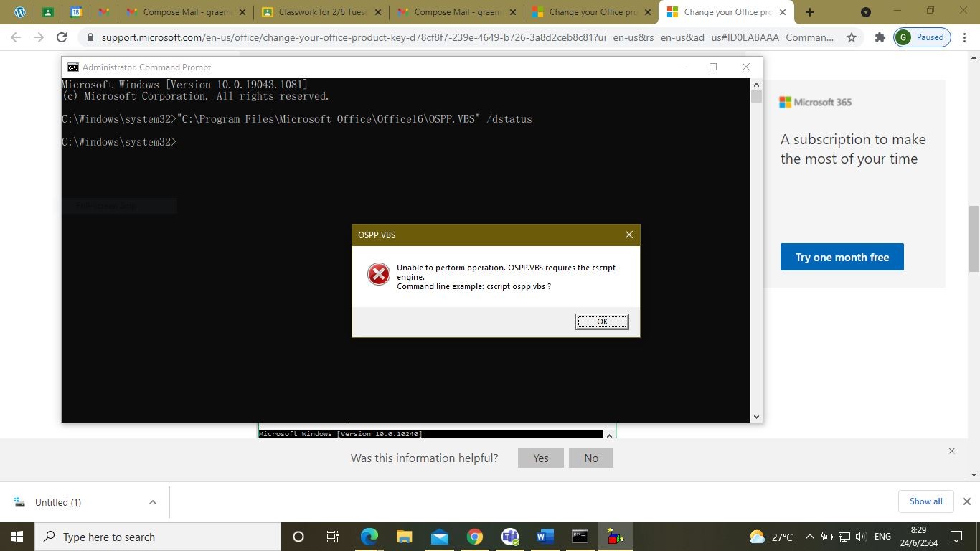Expand the Untitled (1) download options chevron

tap(152, 502)
